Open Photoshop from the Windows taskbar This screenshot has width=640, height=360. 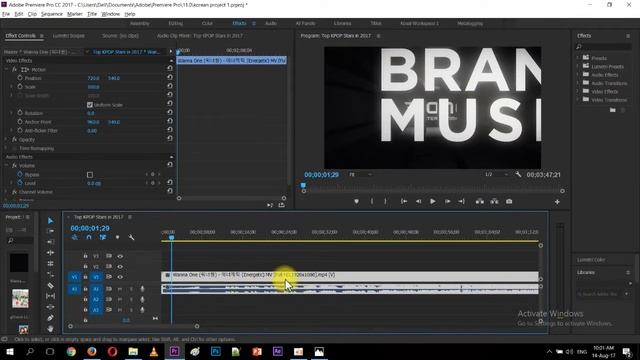[216, 351]
